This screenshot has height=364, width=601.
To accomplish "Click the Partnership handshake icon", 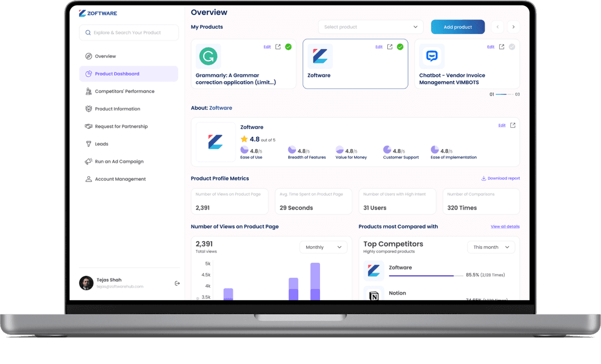I will (88, 126).
